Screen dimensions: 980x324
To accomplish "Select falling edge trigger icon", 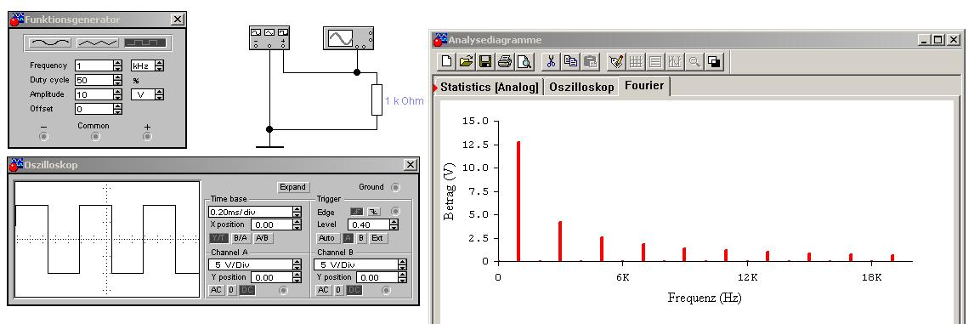I will (373, 212).
